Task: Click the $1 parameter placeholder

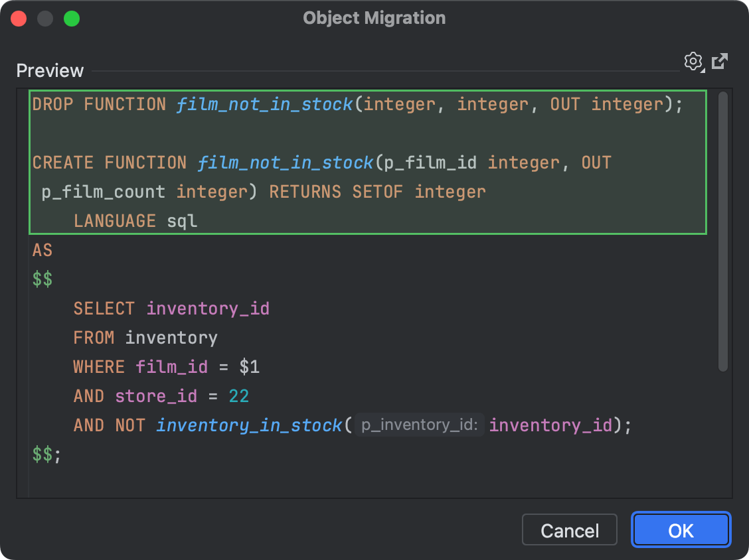Action: 249,367
